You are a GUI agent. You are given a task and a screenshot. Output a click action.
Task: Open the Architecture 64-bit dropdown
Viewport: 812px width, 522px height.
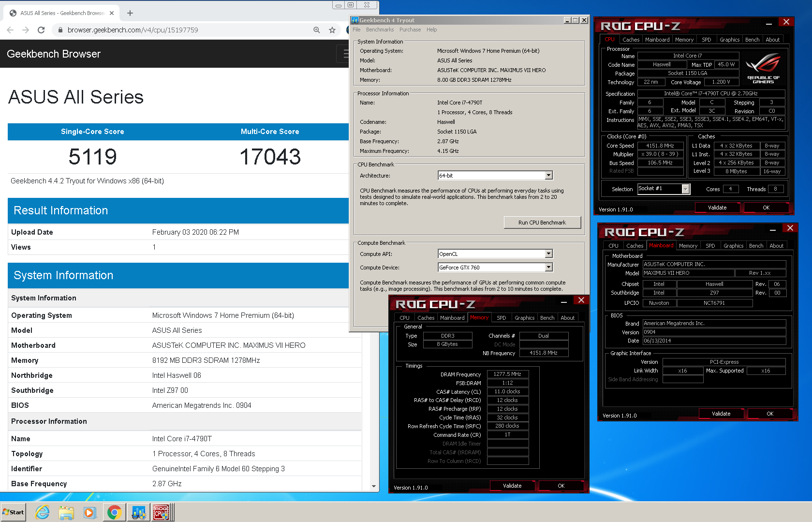tap(548, 176)
